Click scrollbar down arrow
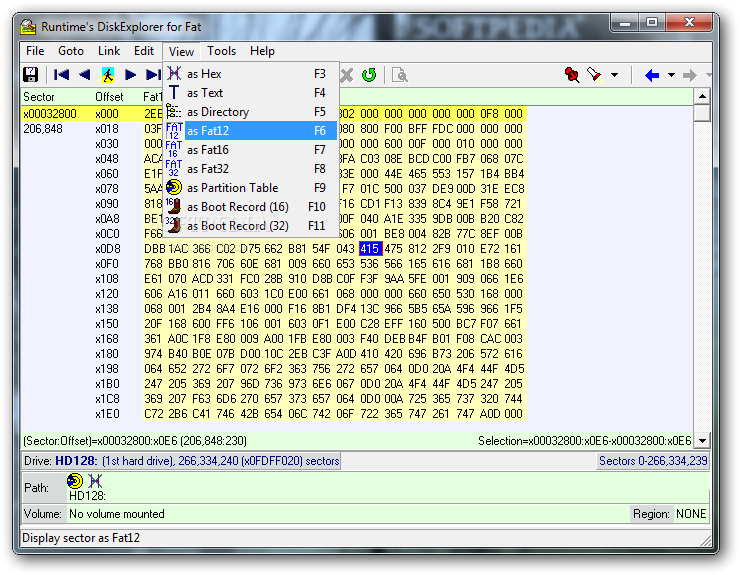 click(x=702, y=440)
